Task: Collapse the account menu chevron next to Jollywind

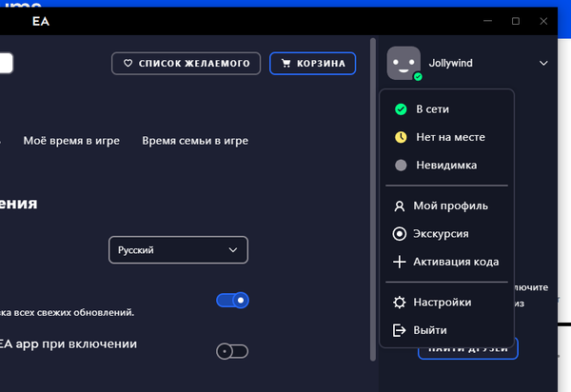Action: click(x=543, y=64)
